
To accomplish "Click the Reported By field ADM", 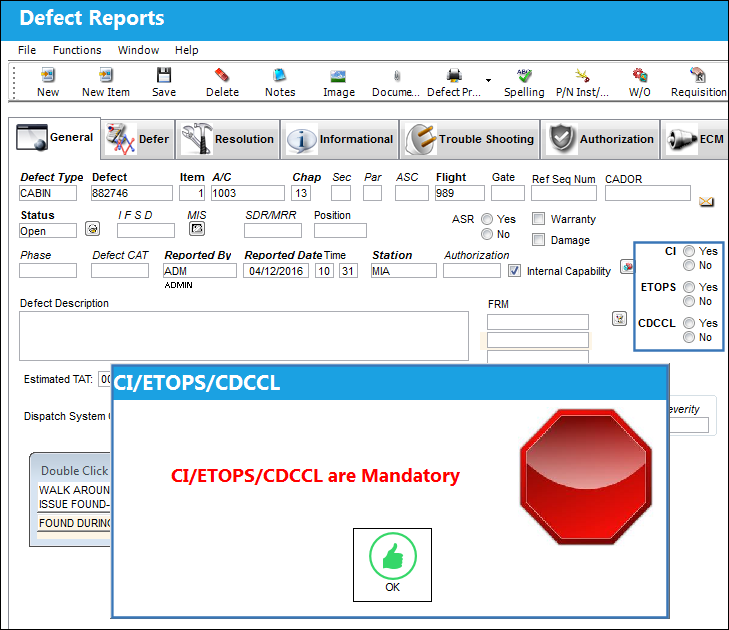I will (200, 271).
